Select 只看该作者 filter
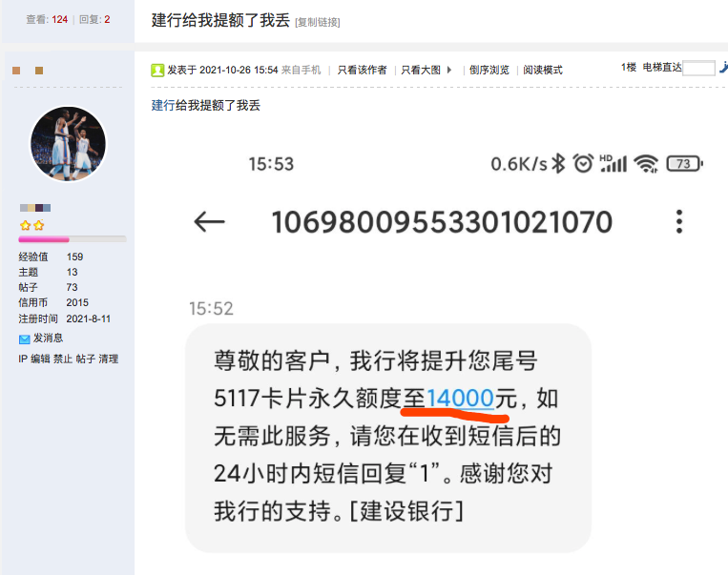This screenshot has height=575, width=728. (362, 70)
